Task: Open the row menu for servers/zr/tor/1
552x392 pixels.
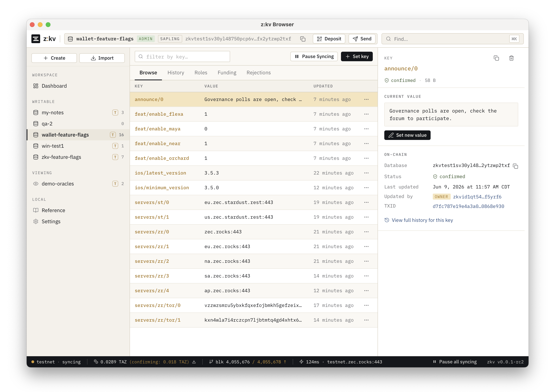Action: point(366,320)
